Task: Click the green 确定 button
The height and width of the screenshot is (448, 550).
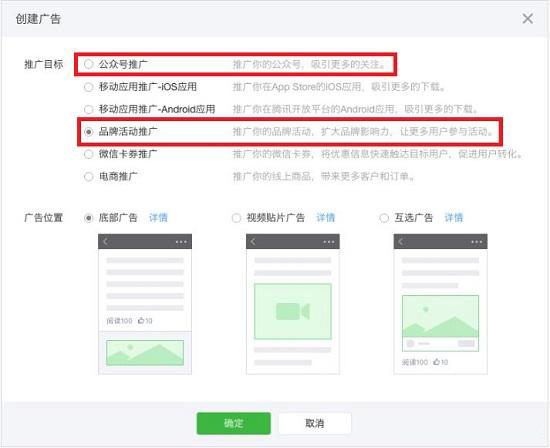Action: point(234,423)
